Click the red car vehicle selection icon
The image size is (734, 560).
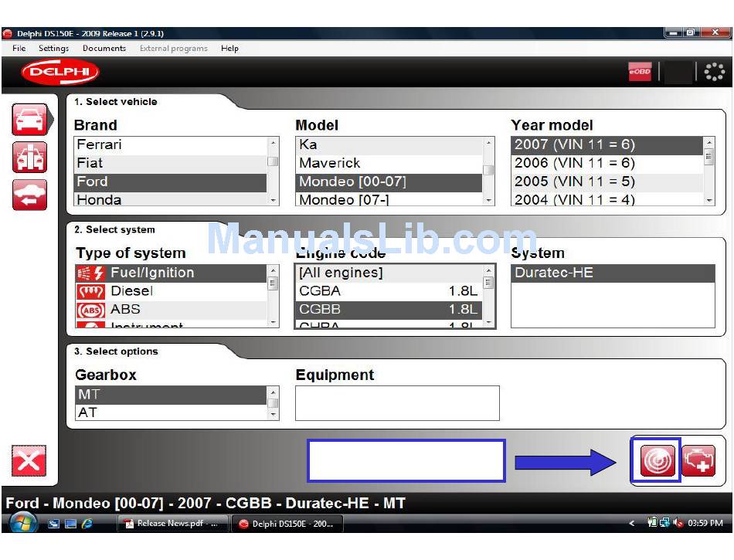[x=29, y=120]
